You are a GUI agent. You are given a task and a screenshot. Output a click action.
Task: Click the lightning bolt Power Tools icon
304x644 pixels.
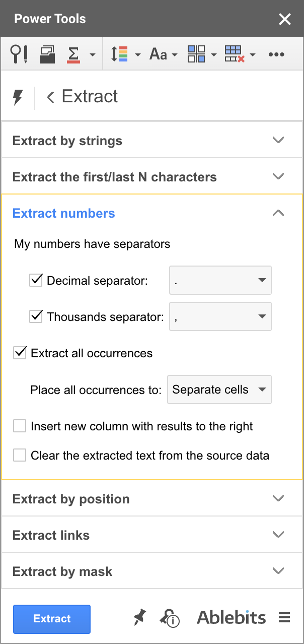(18, 97)
